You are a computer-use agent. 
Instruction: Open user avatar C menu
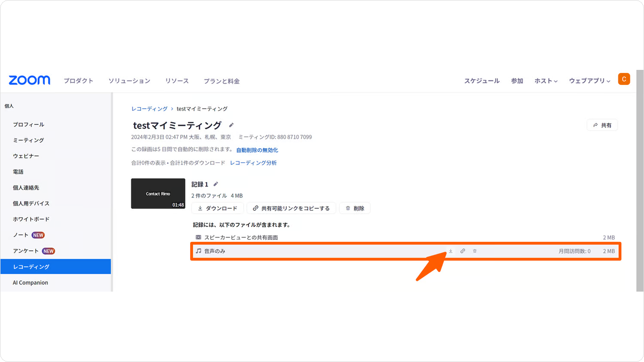pos(624,79)
